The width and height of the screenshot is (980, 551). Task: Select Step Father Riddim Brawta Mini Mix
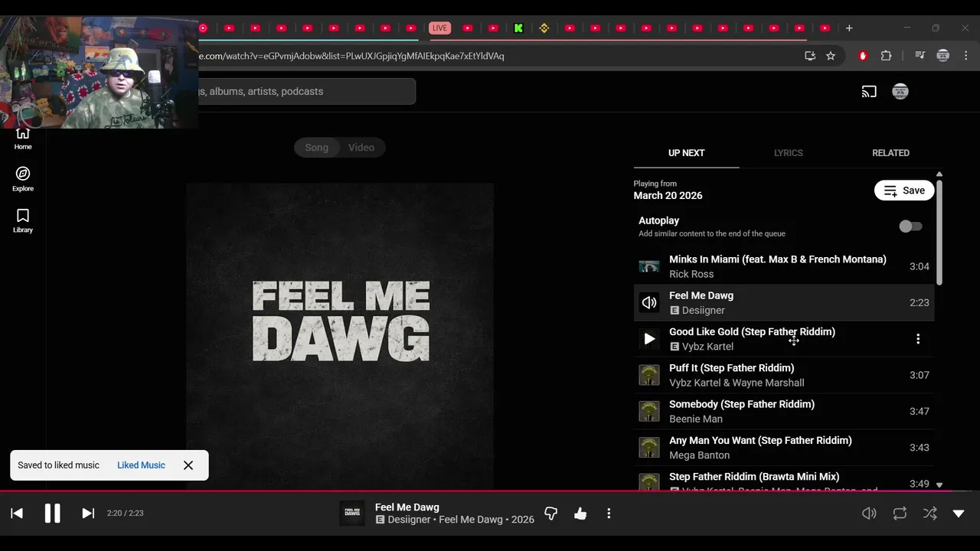click(783, 479)
